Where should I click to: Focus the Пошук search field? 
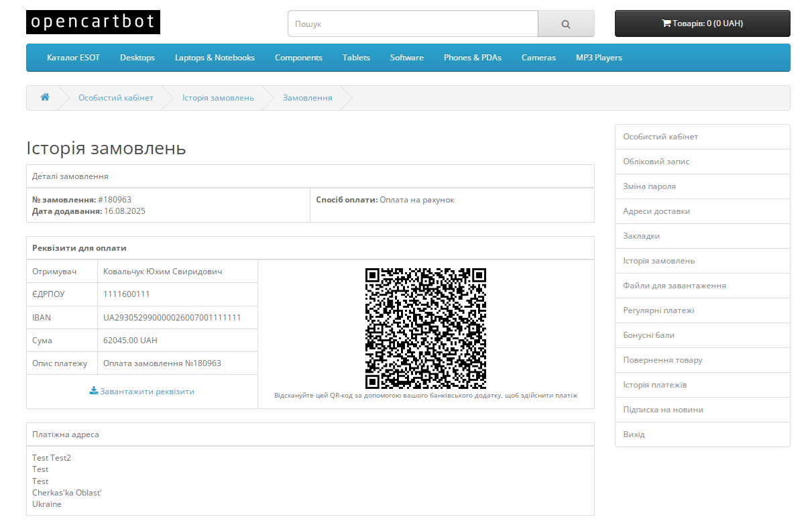pyautogui.click(x=413, y=23)
